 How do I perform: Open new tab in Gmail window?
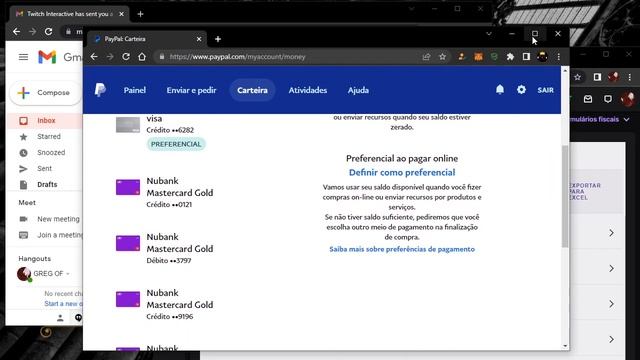click(x=140, y=14)
